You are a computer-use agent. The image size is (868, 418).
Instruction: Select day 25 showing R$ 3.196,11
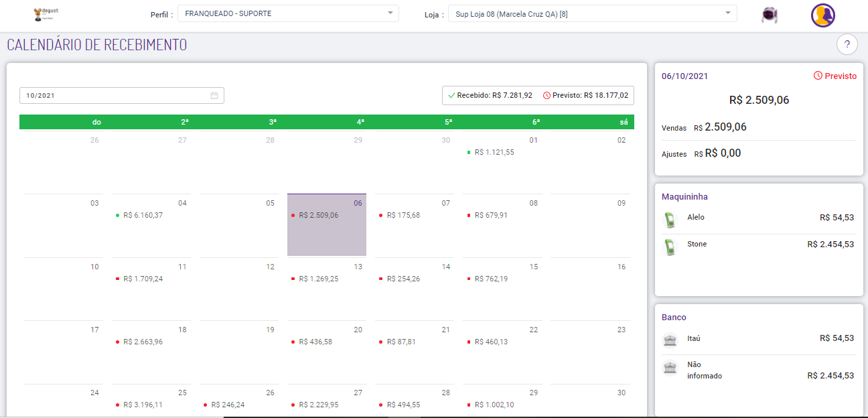click(x=151, y=405)
